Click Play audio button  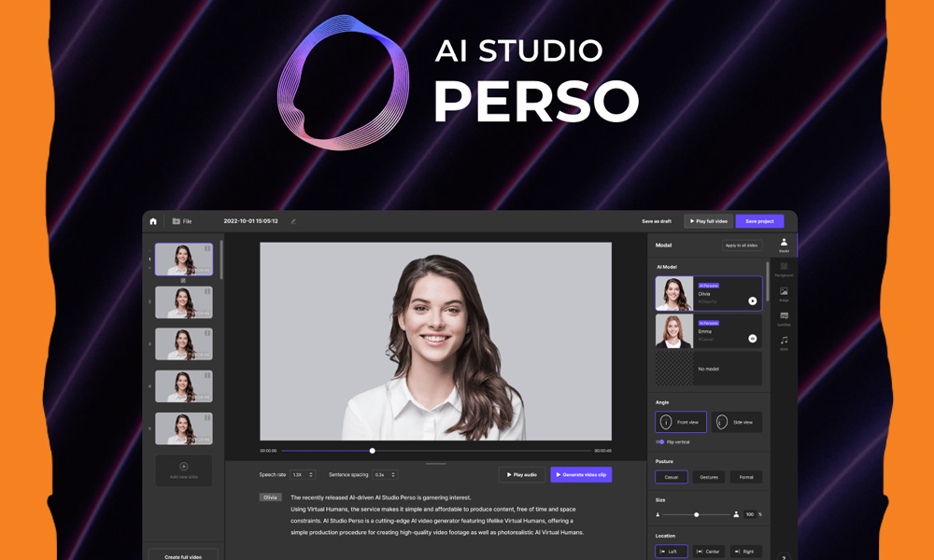[522, 475]
